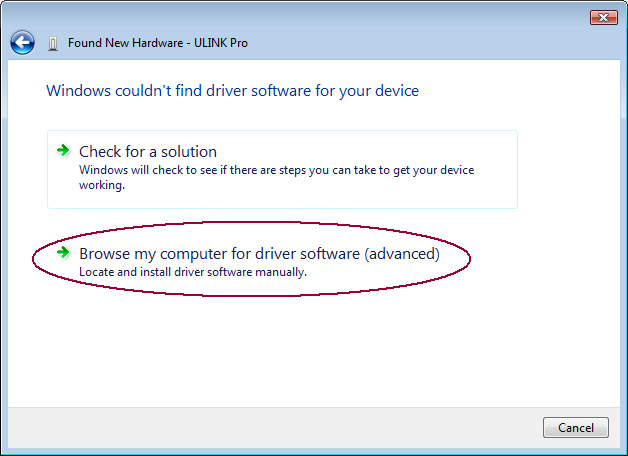This screenshot has width=628, height=456.
Task: Click the hardware device icon in title
Action: (53, 44)
